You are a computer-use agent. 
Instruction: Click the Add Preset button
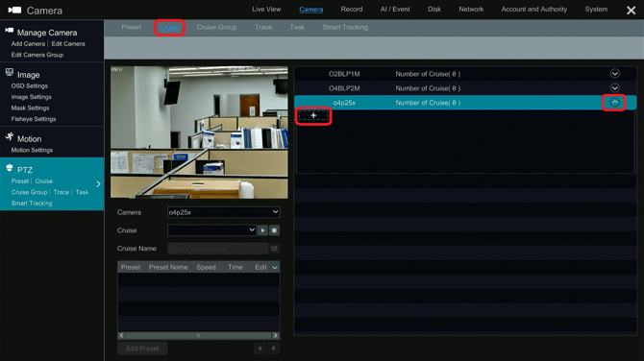click(x=142, y=349)
